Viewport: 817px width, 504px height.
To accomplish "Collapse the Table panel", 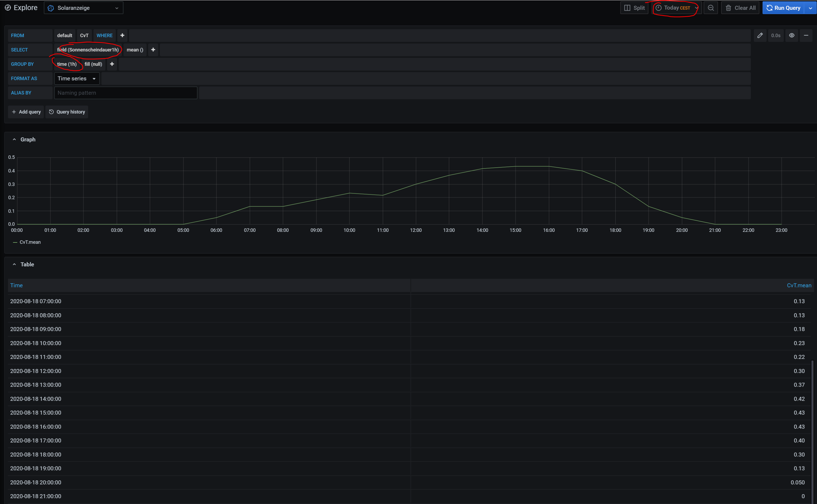I will point(14,264).
